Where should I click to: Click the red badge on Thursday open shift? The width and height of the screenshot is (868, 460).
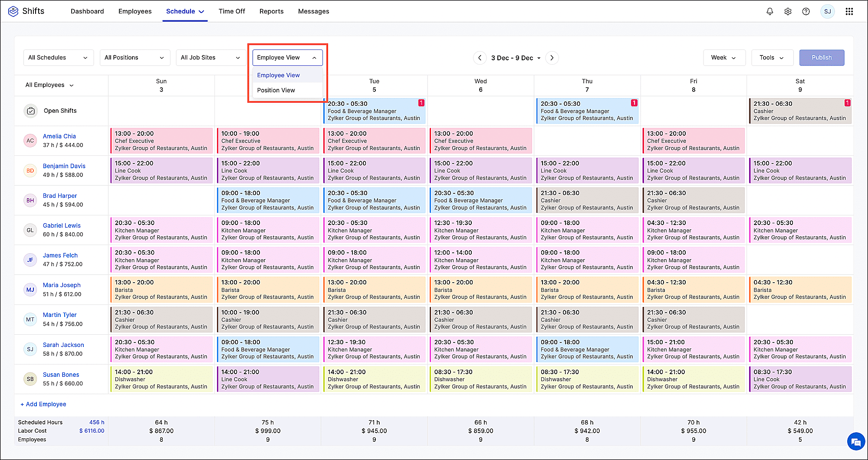tap(634, 103)
